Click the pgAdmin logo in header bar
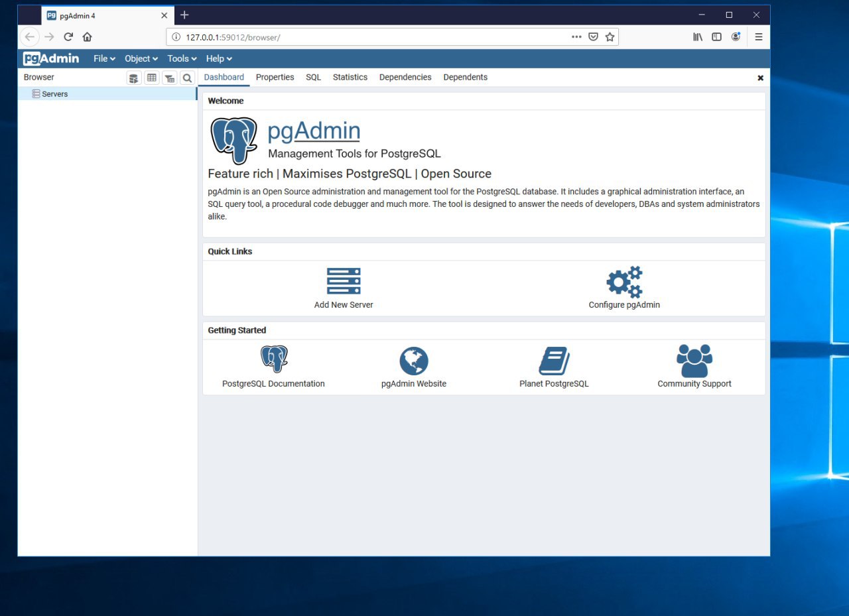This screenshot has height=616, width=849. [x=51, y=58]
